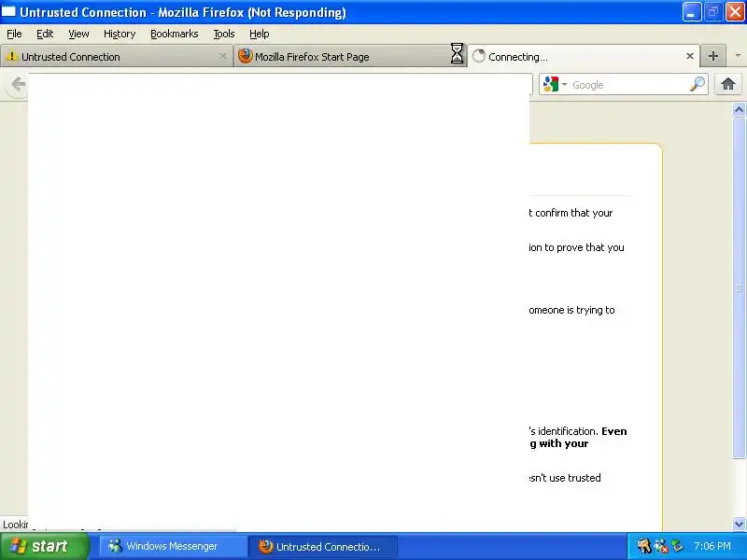Switch to Windows Messenger in taskbar
747x560 pixels.
(x=173, y=546)
